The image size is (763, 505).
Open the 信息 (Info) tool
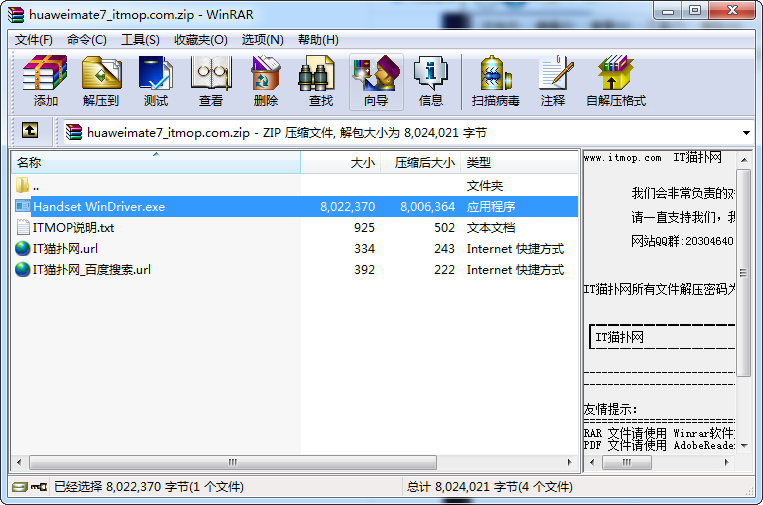tap(431, 81)
